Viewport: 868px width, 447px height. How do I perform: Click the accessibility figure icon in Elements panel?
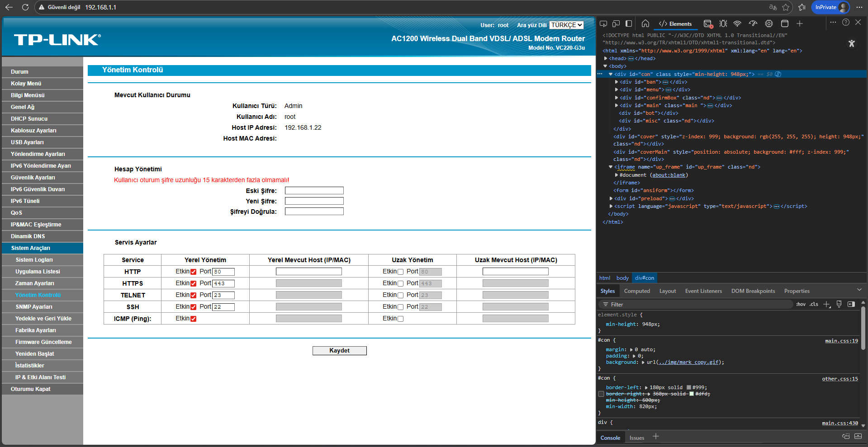852,43
